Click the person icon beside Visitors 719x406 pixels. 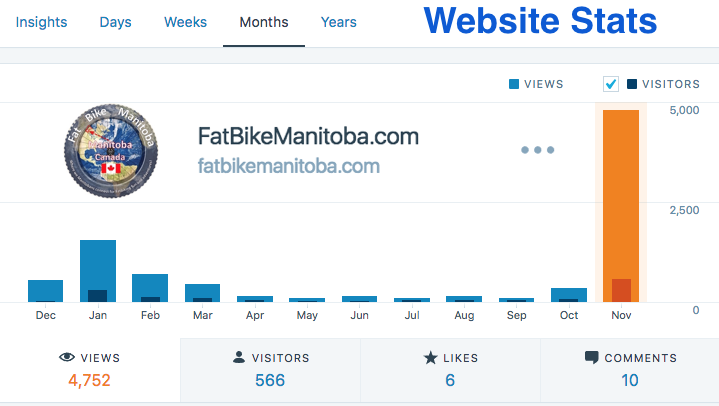(x=238, y=357)
